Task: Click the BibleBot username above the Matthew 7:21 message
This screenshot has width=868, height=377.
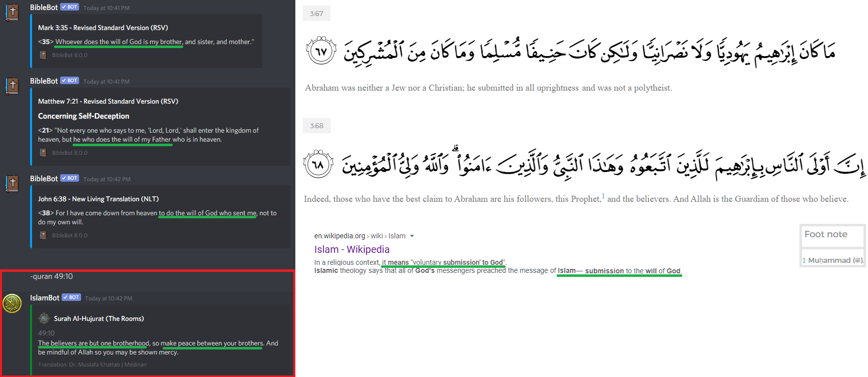Action: click(44, 81)
